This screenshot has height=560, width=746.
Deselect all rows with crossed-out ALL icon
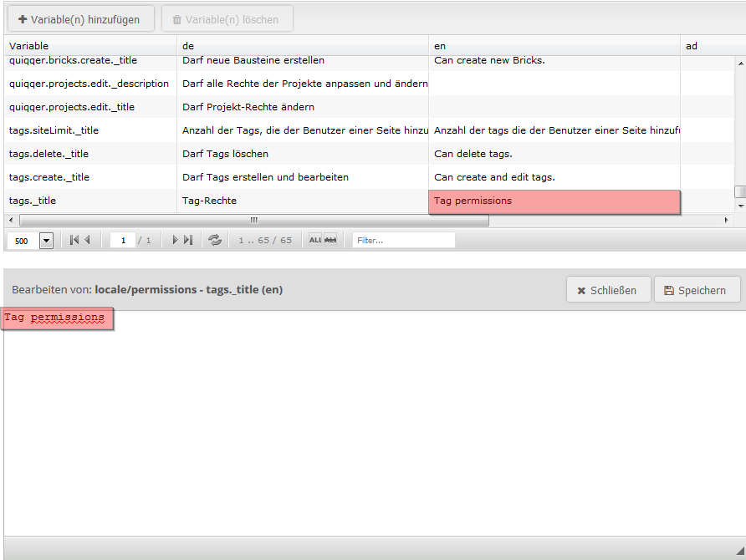[x=330, y=240]
